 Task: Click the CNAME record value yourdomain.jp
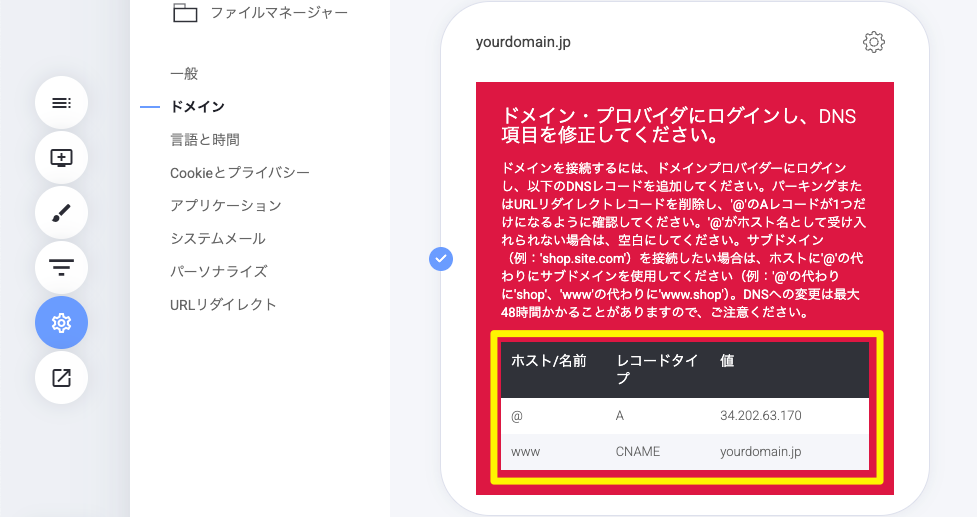pos(760,451)
